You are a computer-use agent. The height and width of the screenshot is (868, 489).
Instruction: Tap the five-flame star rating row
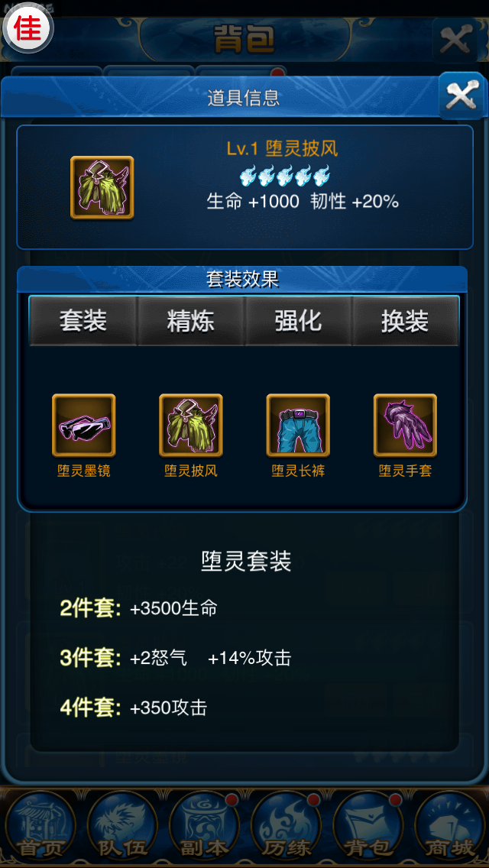pos(285,176)
